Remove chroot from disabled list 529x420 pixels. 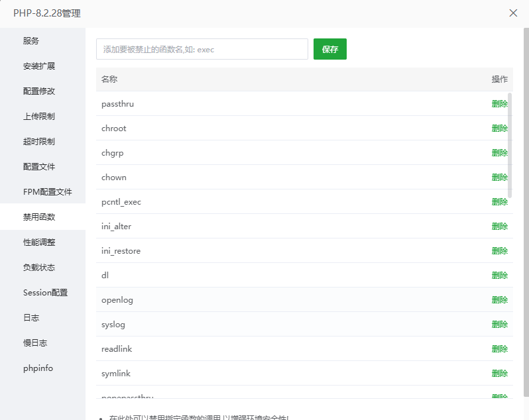click(x=499, y=129)
